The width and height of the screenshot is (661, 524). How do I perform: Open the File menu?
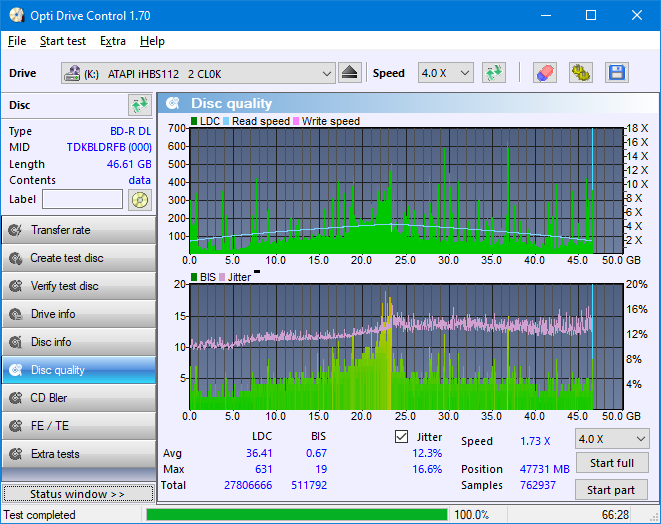click(x=17, y=41)
